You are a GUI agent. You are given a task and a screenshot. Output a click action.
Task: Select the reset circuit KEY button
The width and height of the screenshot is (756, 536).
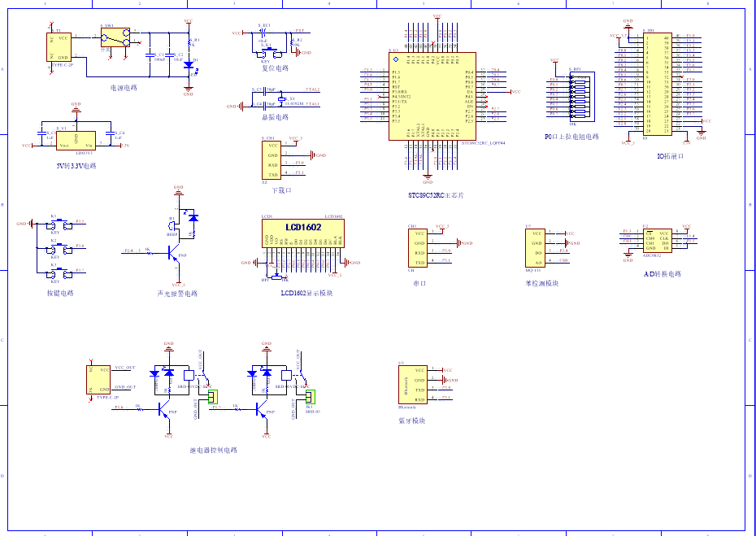(x=267, y=51)
